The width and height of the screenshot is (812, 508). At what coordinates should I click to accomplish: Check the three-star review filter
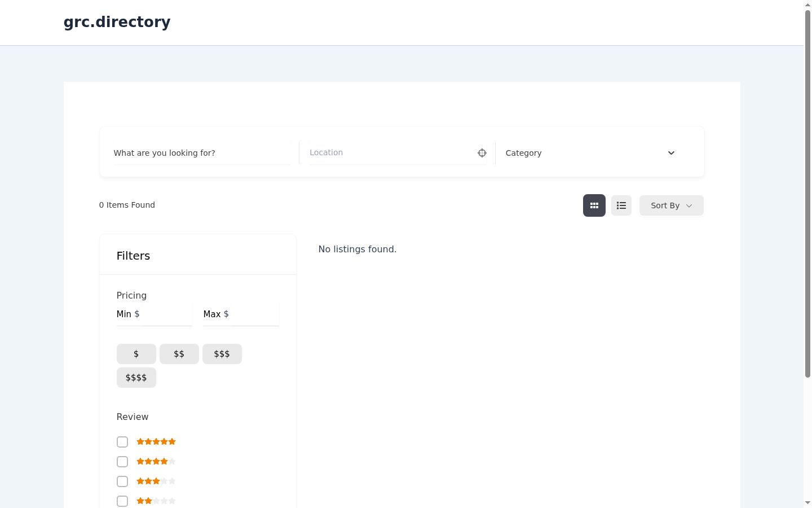tap(122, 481)
